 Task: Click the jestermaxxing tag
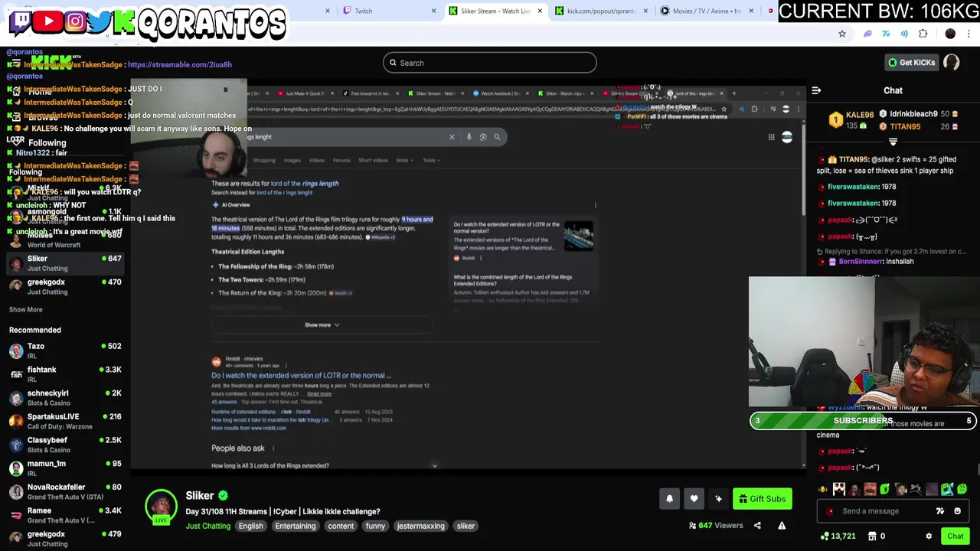(420, 526)
